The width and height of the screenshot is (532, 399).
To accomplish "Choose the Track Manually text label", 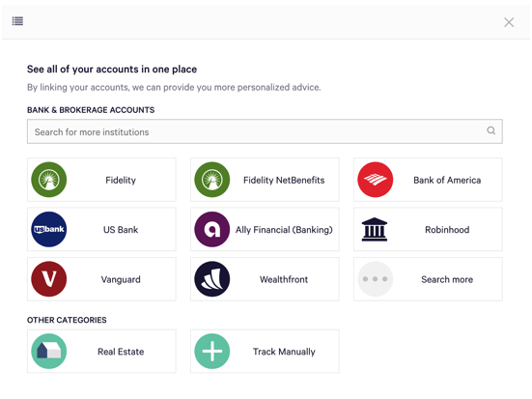I will (284, 352).
